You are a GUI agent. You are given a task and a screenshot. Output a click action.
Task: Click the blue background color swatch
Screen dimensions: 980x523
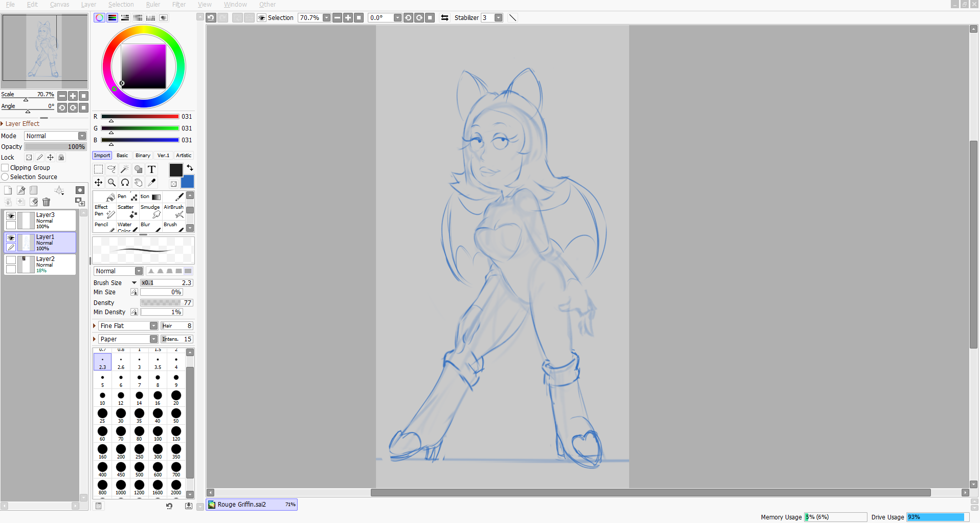pyautogui.click(x=188, y=182)
